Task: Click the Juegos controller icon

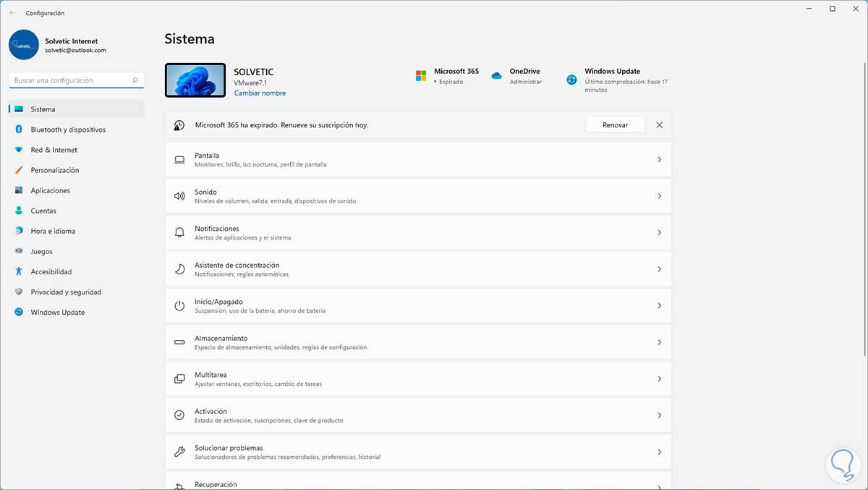Action: pyautogui.click(x=19, y=251)
